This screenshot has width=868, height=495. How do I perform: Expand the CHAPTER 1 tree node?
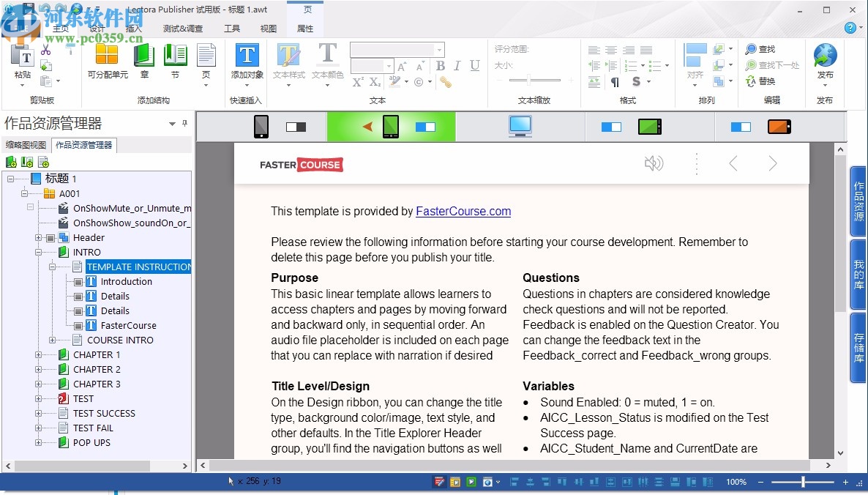click(38, 355)
